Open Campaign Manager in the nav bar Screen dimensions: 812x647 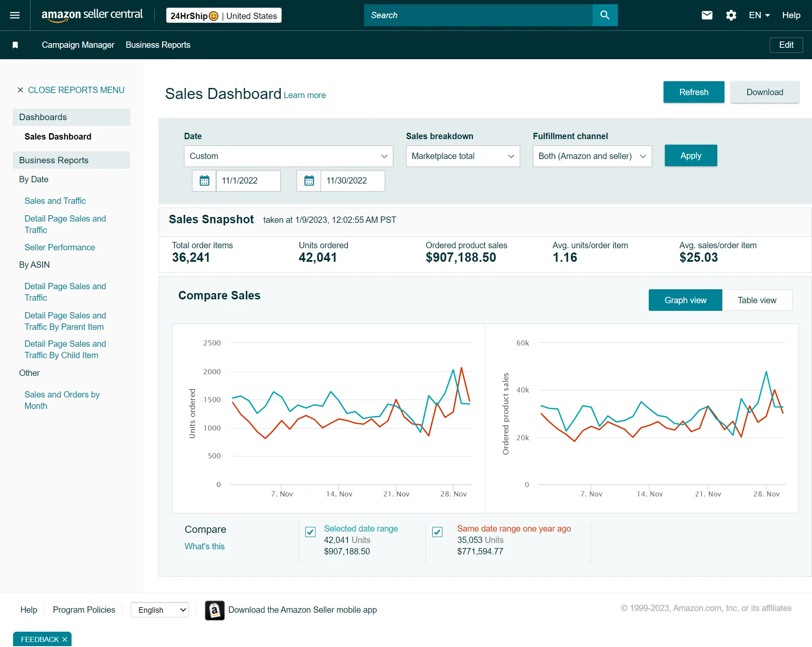pos(78,45)
